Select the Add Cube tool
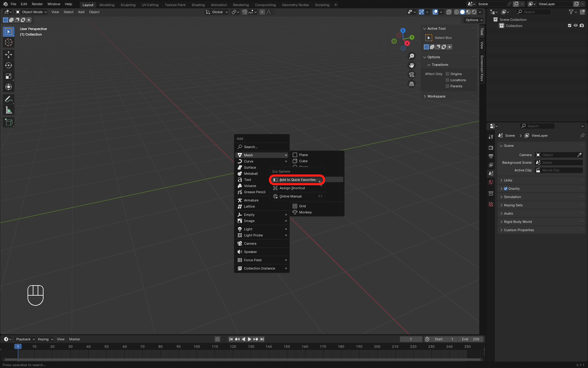 coord(9,122)
